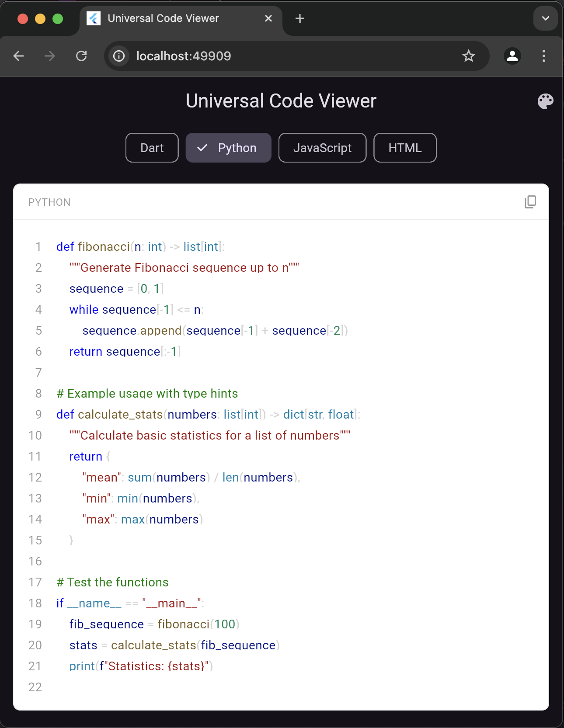Click the 'Calculate basic statistics' docstring
Viewport: 564px width, 728px height.
click(210, 436)
